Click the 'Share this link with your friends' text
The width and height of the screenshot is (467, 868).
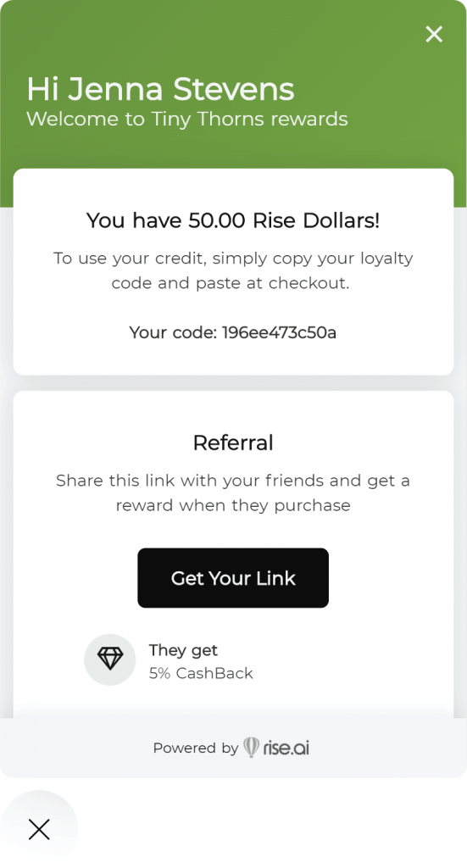click(233, 481)
